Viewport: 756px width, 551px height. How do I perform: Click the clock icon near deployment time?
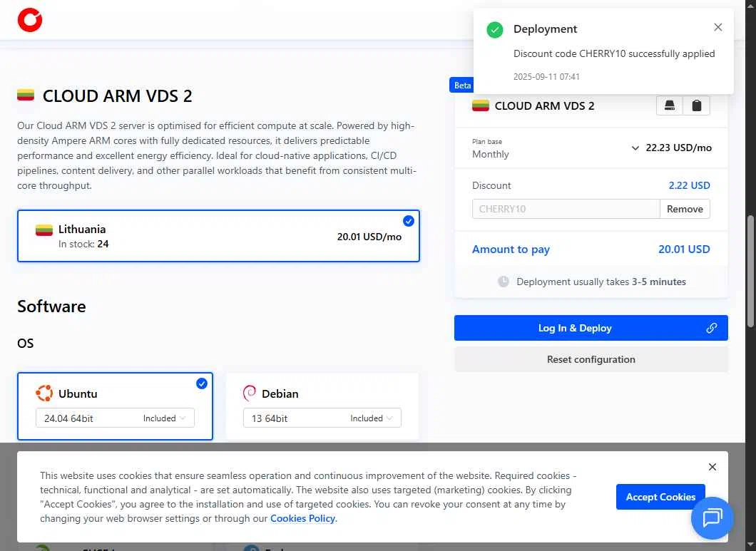(x=504, y=282)
